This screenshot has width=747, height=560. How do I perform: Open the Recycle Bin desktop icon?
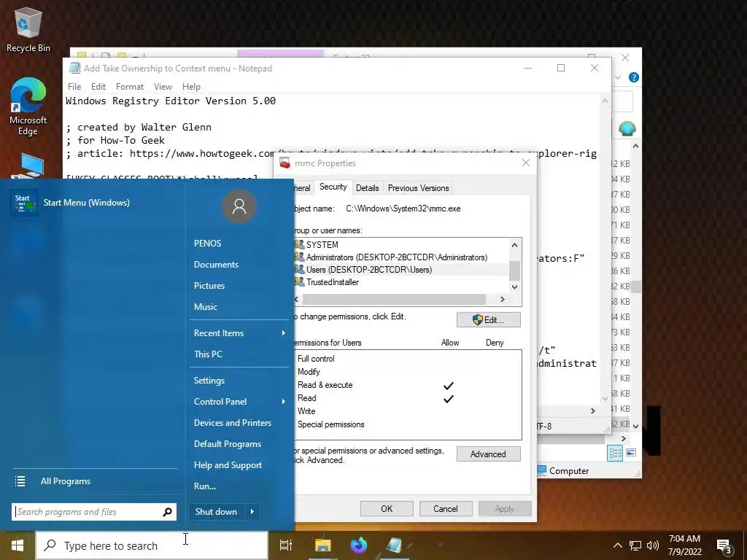tap(28, 29)
